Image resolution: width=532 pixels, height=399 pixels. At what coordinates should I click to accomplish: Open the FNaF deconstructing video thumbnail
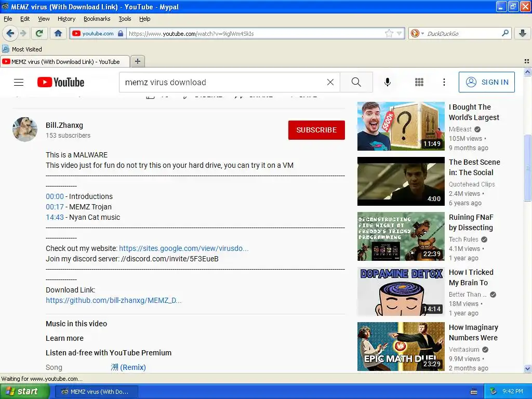[x=401, y=236]
